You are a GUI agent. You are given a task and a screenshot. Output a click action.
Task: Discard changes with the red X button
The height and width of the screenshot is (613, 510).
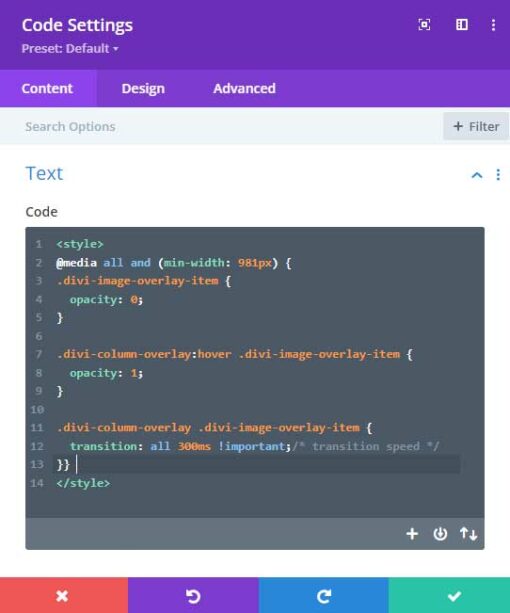coord(64,595)
